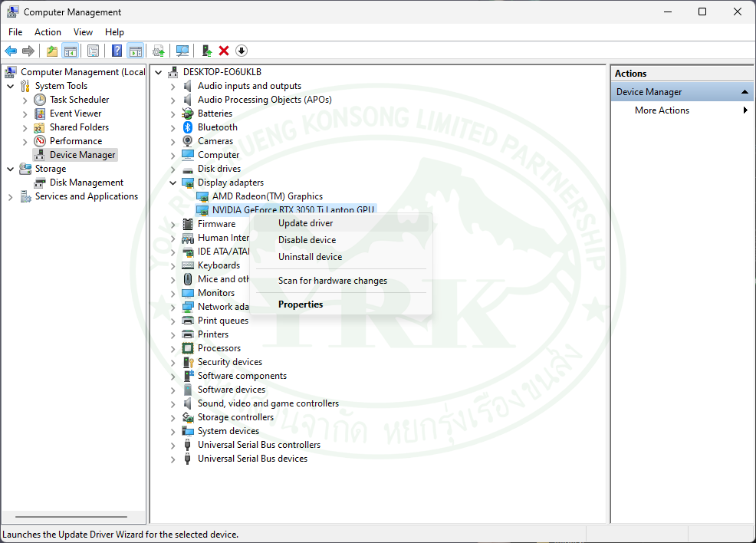This screenshot has height=543, width=756.
Task: Click the left pane horizontal scrollbar
Action: pyautogui.click(x=71, y=517)
